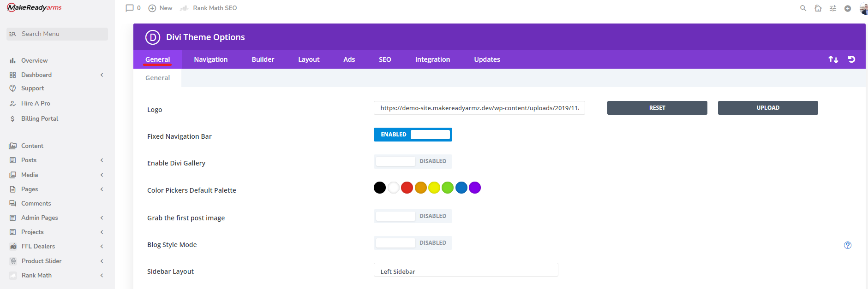Expand the Admin Pages submenu chevron
The image size is (868, 289).
pyautogui.click(x=102, y=218)
